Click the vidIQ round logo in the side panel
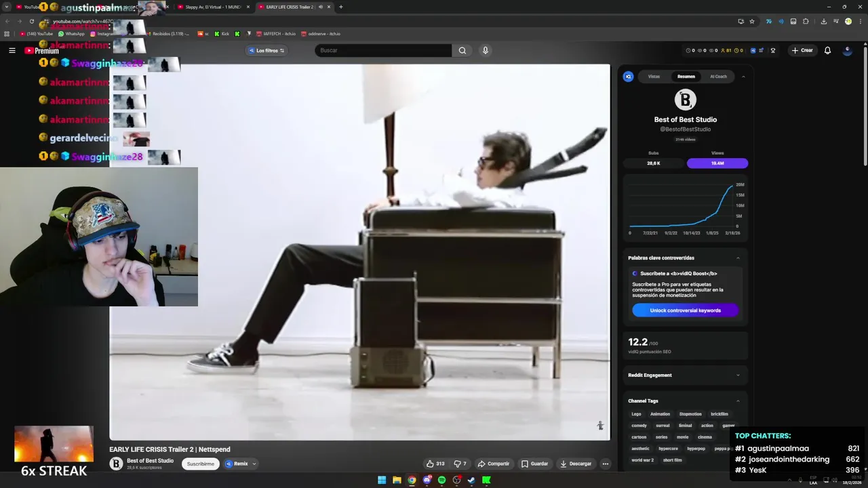Image resolution: width=868 pixels, height=488 pixels. coord(628,77)
